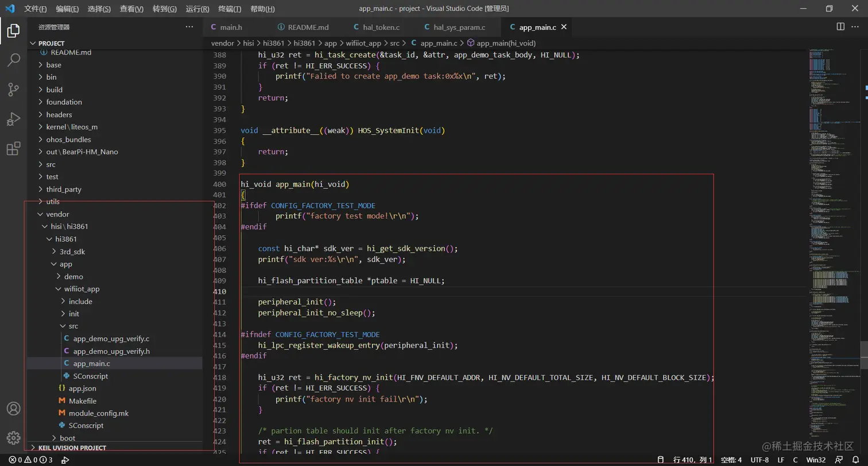868x466 pixels.
Task: Open notifications bell in status bar
Action: pyautogui.click(x=855, y=460)
